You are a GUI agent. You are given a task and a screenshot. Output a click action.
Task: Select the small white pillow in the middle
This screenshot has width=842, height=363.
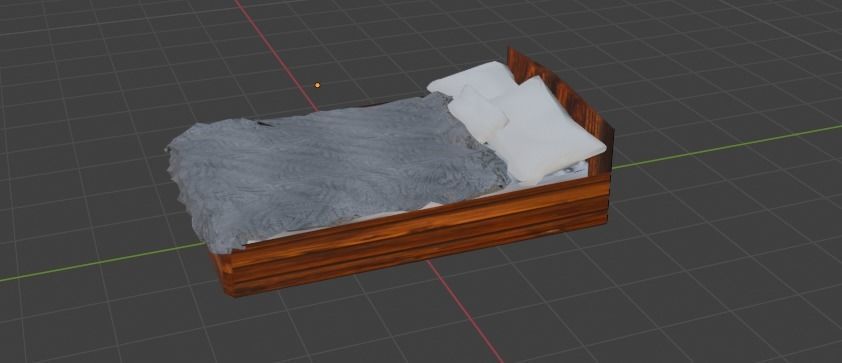[x=477, y=114]
